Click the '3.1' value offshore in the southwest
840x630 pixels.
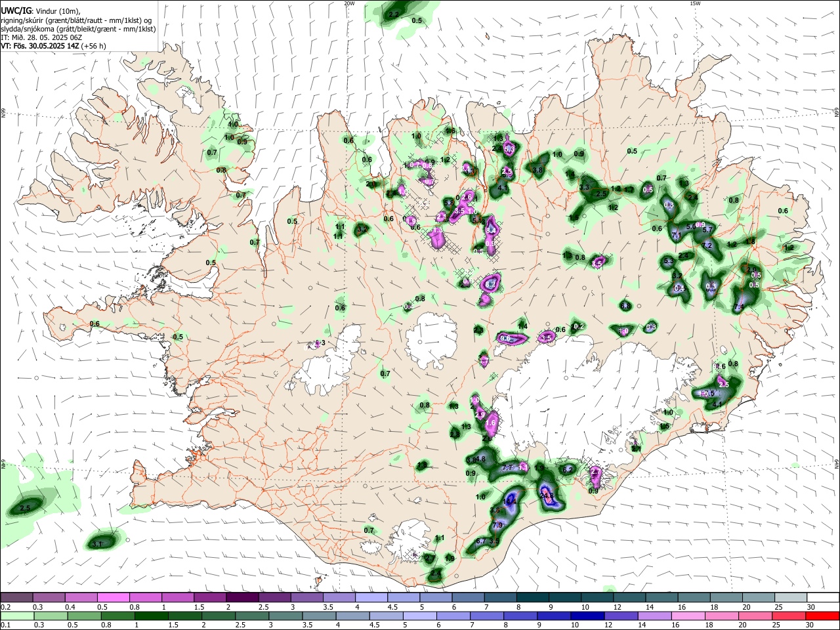pos(97,544)
